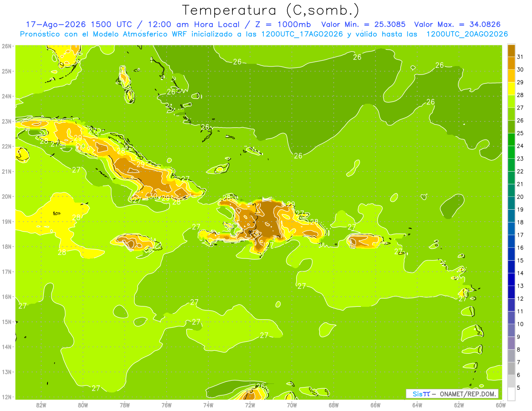532x411 pixels.
Task: Click the 80W longitude axis label
Action: 83,405
